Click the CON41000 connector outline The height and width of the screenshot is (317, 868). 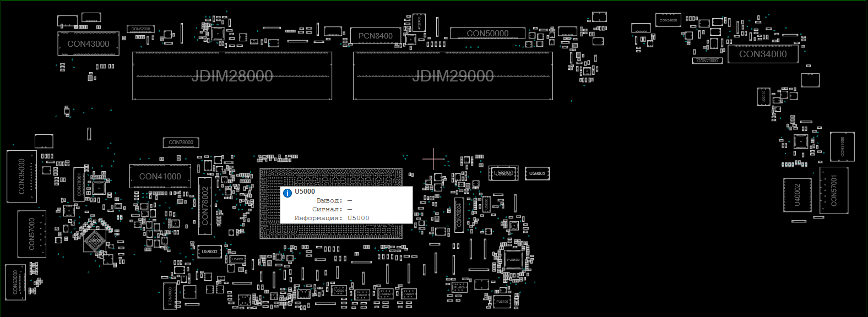pyautogui.click(x=160, y=177)
